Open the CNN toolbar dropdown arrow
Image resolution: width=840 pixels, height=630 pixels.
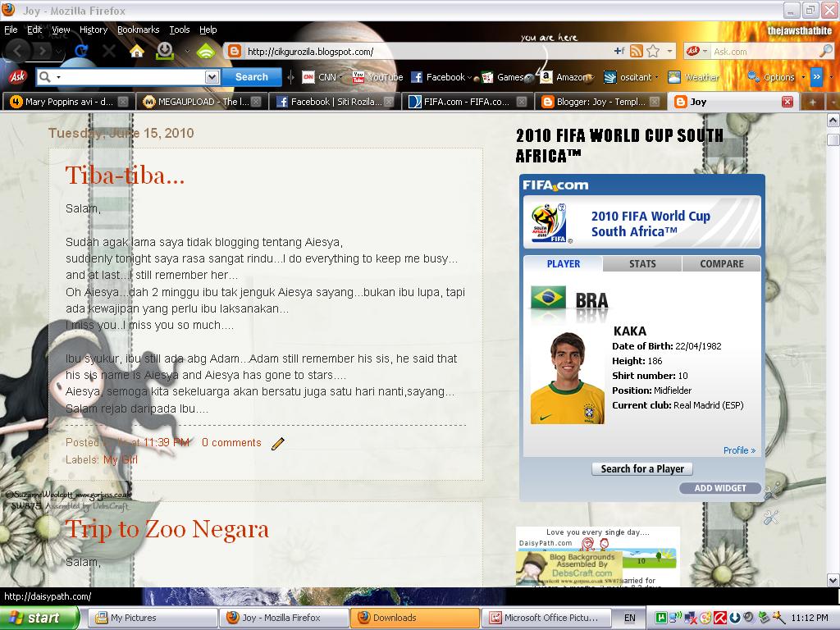pos(340,78)
